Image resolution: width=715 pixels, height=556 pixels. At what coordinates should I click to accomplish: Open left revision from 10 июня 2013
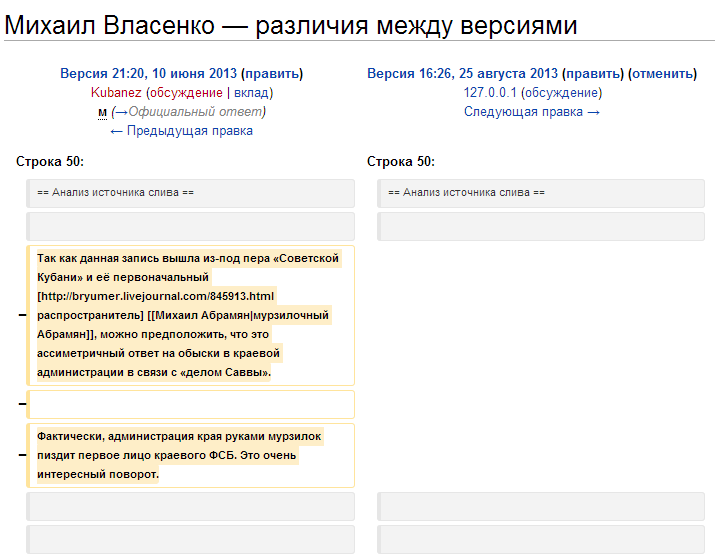click(149, 73)
